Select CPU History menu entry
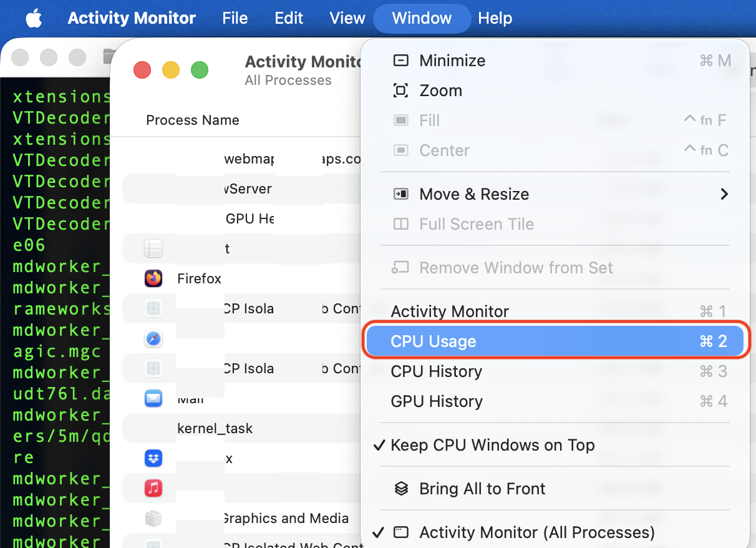The image size is (756, 548). (437, 371)
